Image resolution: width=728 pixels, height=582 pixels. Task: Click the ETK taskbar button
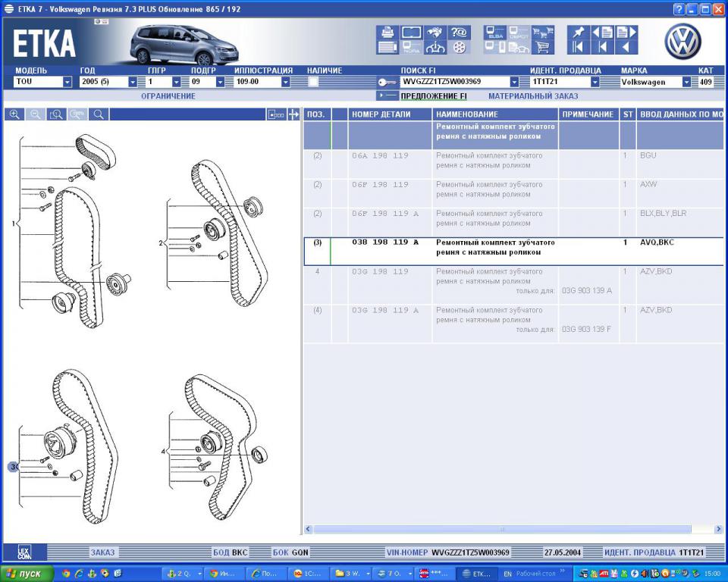click(476, 574)
